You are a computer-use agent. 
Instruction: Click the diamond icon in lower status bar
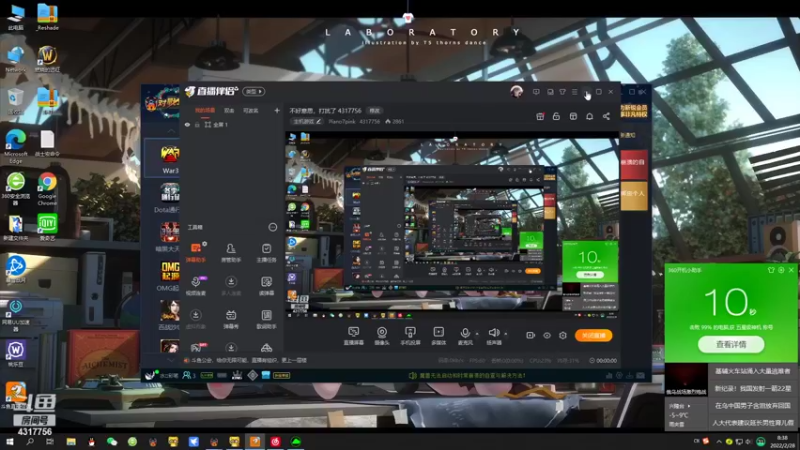pos(253,375)
